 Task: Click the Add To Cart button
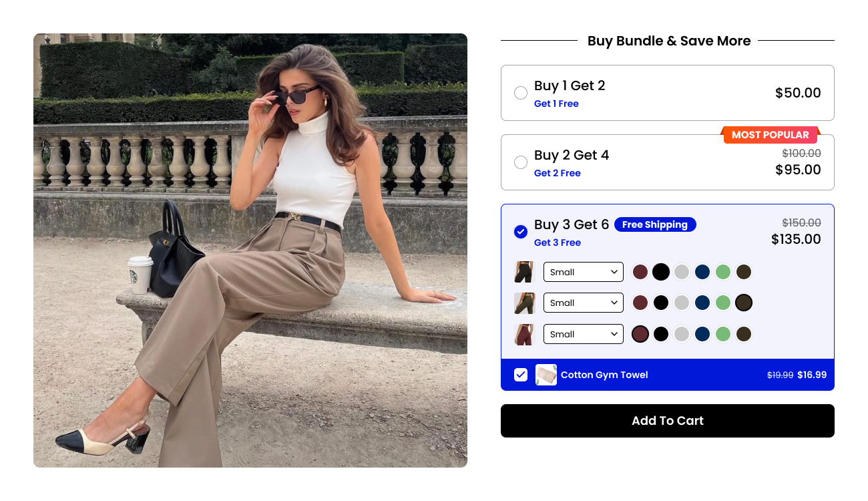point(668,421)
